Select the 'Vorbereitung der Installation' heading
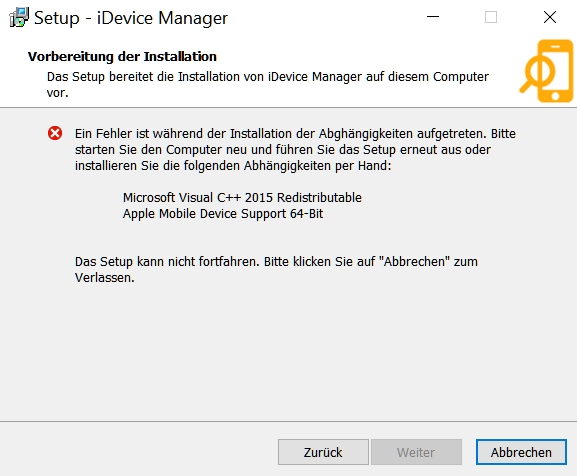Image resolution: width=577 pixels, height=476 pixels. point(122,57)
